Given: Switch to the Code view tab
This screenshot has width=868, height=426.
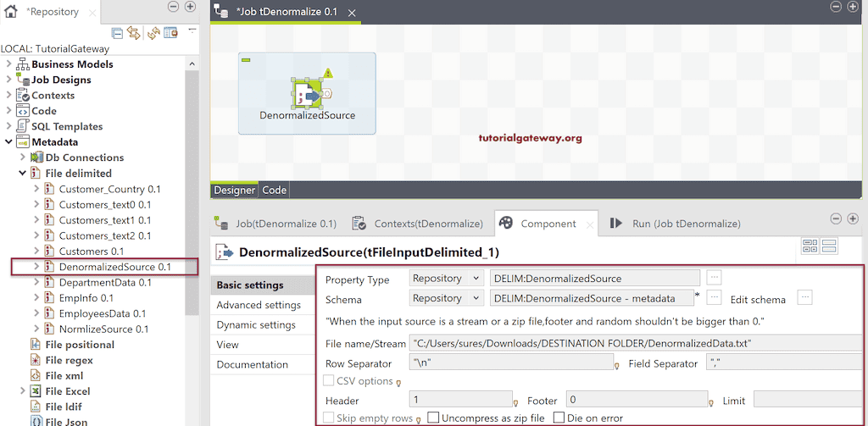Looking at the screenshot, I should coord(274,191).
